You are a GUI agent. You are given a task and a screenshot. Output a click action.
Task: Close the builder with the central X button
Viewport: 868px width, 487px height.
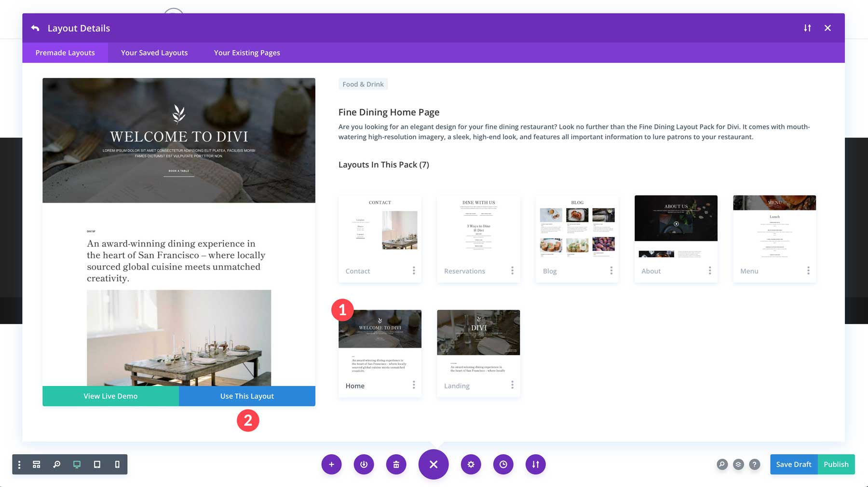pos(433,464)
